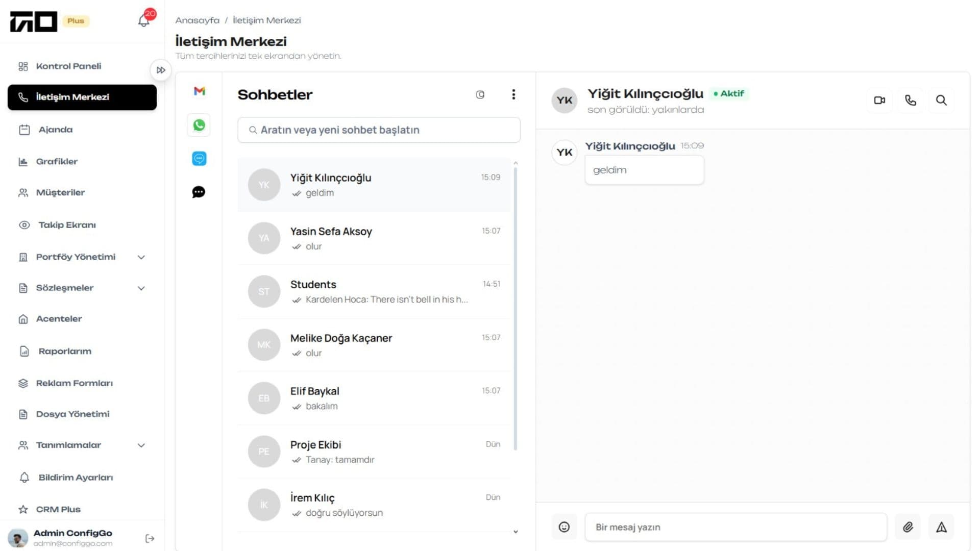The width and height of the screenshot is (980, 551).
Task: Open Anasayfa from the breadcrumb
Action: tap(198, 20)
